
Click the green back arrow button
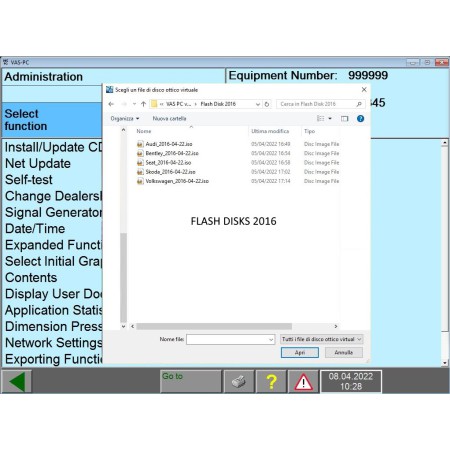click(x=17, y=381)
